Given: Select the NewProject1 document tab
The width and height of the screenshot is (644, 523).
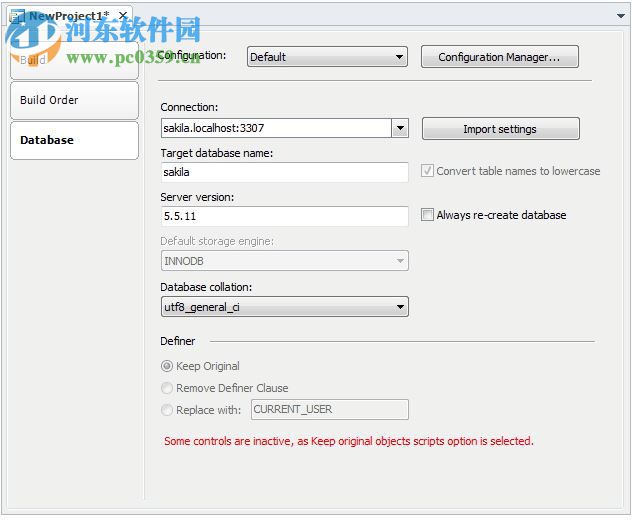Looking at the screenshot, I should 69,16.
